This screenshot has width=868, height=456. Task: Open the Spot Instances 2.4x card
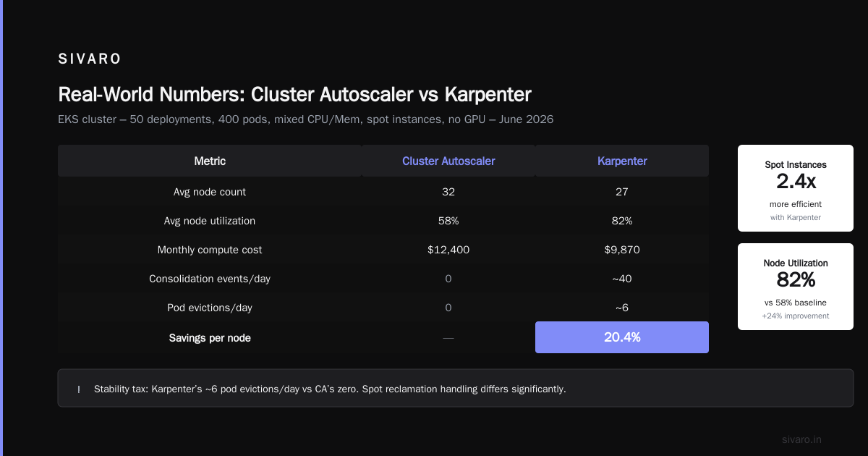coord(796,188)
